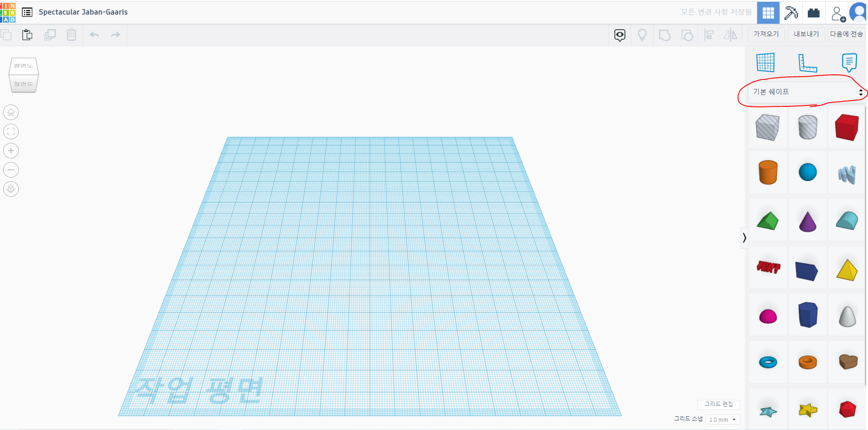The image size is (868, 430).
Task: Select the Notes tool icon
Action: coord(849,63)
